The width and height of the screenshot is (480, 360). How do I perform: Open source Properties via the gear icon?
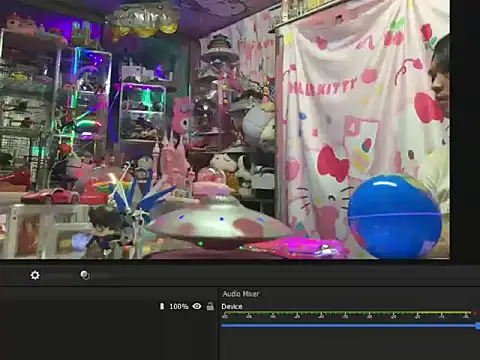pyautogui.click(x=35, y=275)
